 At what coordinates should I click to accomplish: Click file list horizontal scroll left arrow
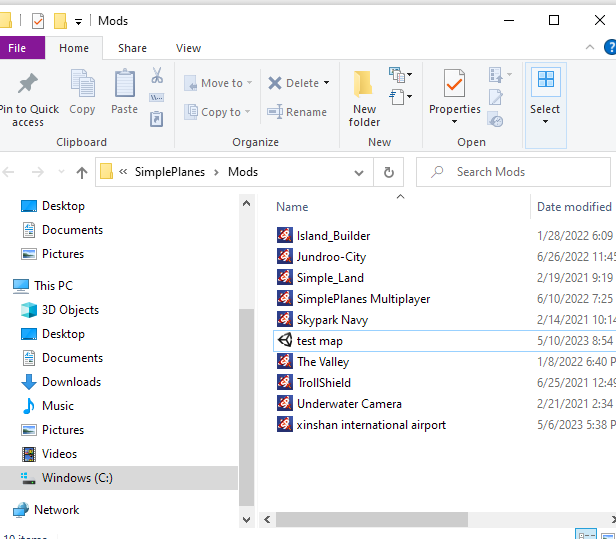click(x=268, y=520)
